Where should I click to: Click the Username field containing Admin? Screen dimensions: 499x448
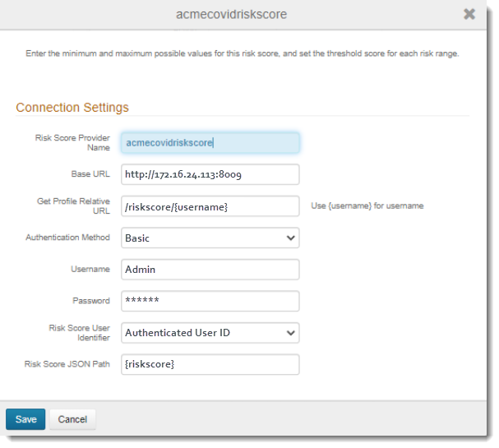(210, 269)
